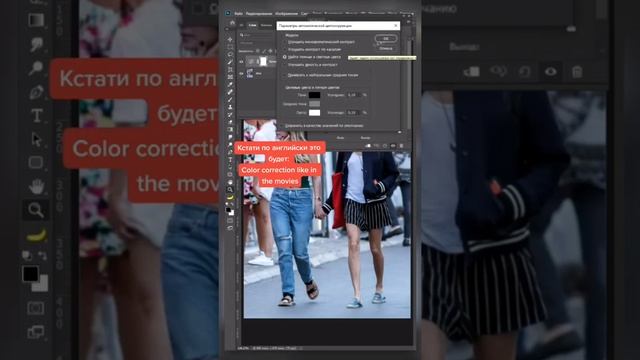This screenshot has height=360, width=640.
Task: Click the white layer mask thumbnail
Action: pyautogui.click(x=263, y=62)
